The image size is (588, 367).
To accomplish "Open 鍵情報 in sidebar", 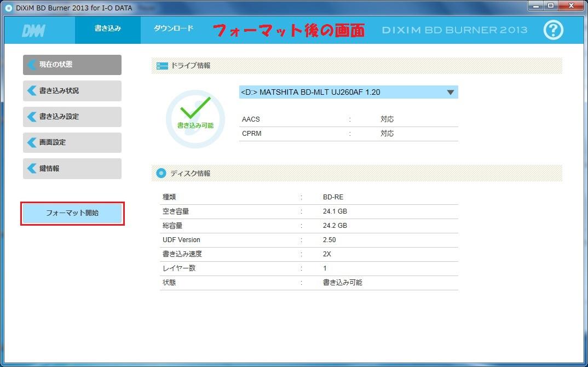I will pos(72,169).
